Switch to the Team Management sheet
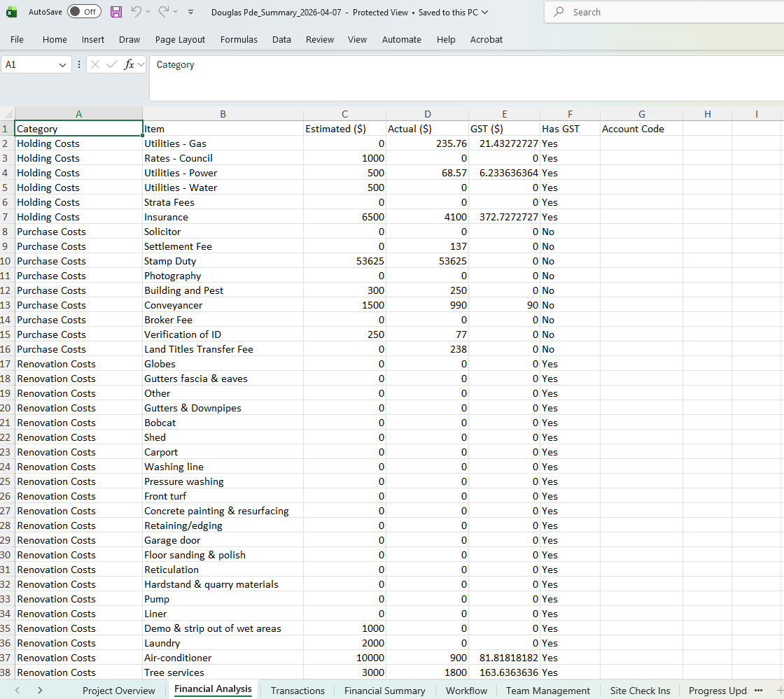Image resolution: width=784 pixels, height=699 pixels. (548, 691)
